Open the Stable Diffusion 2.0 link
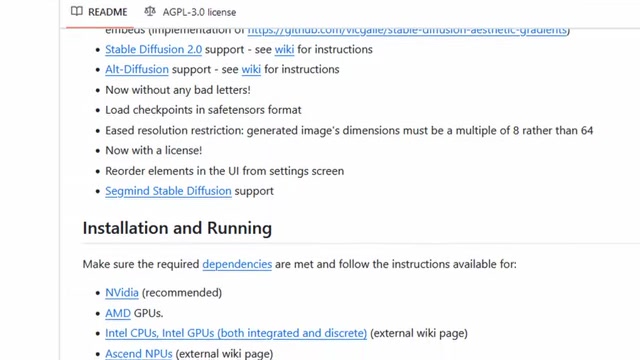This screenshot has width=640, height=360. tap(153, 49)
